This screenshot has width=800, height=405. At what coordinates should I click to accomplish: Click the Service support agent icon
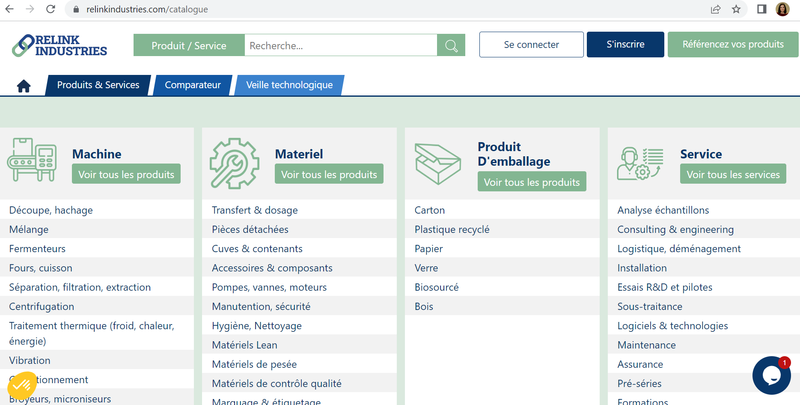click(640, 164)
